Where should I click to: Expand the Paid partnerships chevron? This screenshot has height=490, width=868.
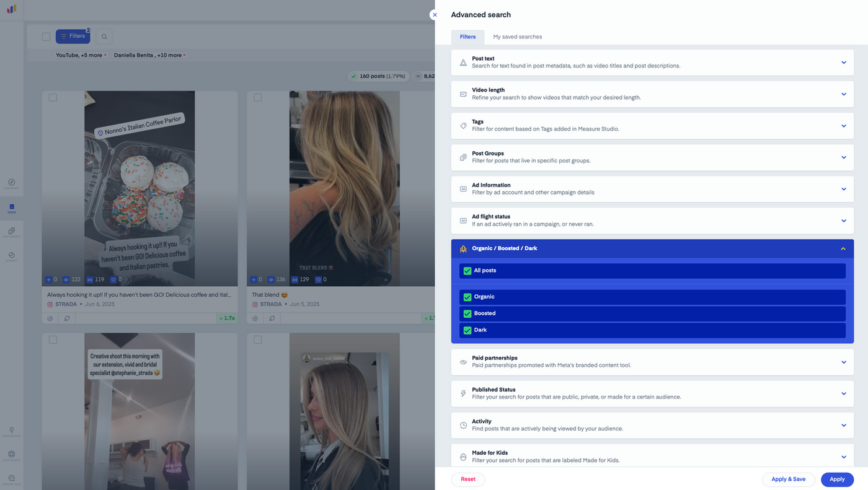(x=843, y=362)
